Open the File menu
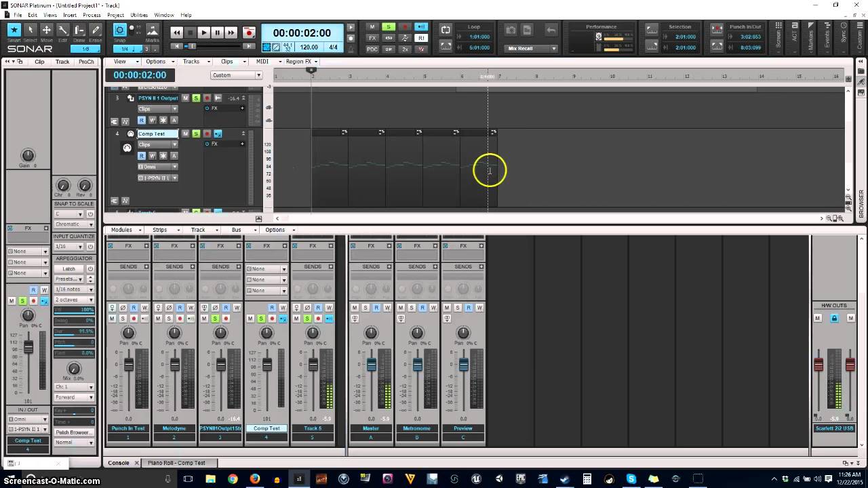Screen dimensions: 868x488 pos(17,15)
